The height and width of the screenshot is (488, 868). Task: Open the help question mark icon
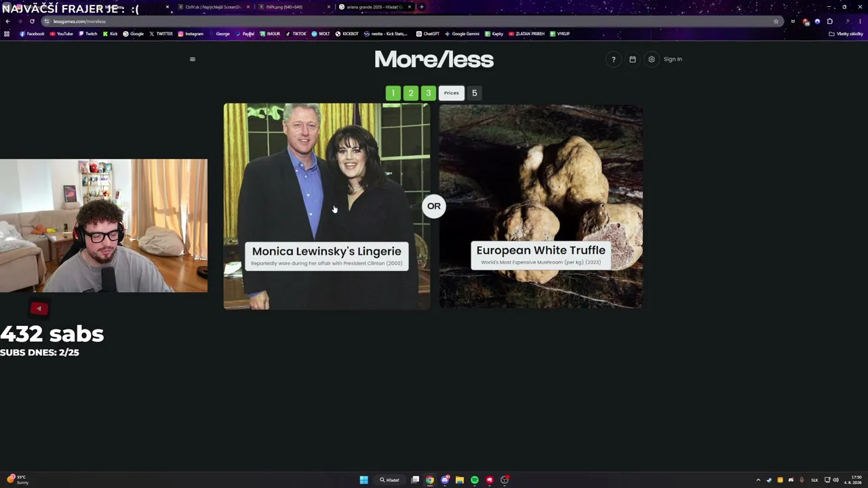tap(614, 59)
